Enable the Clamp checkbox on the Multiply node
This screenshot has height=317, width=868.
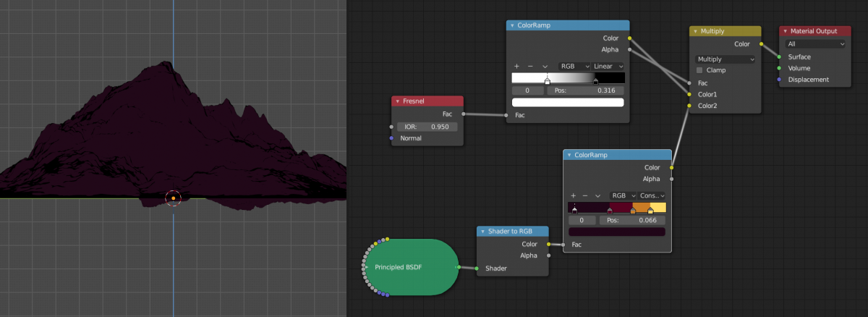699,70
